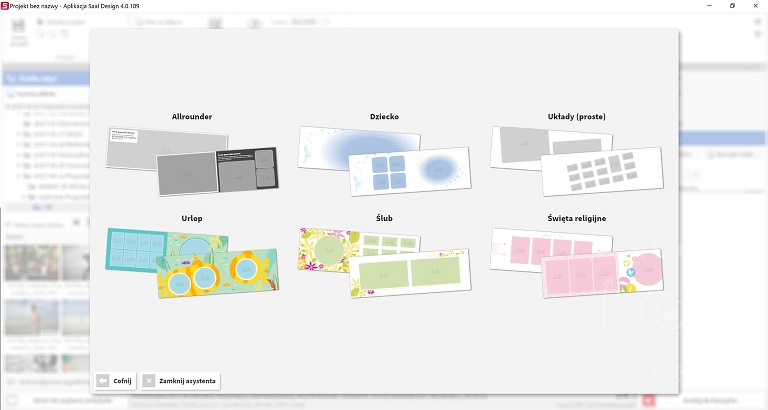Choose the Dziecko theme preview
This screenshot has width=768, height=410.
tap(384, 161)
